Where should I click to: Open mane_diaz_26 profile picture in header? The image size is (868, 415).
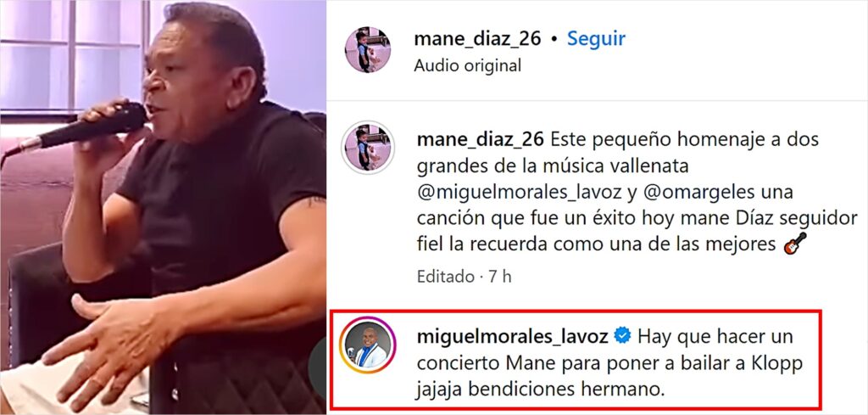(x=368, y=49)
